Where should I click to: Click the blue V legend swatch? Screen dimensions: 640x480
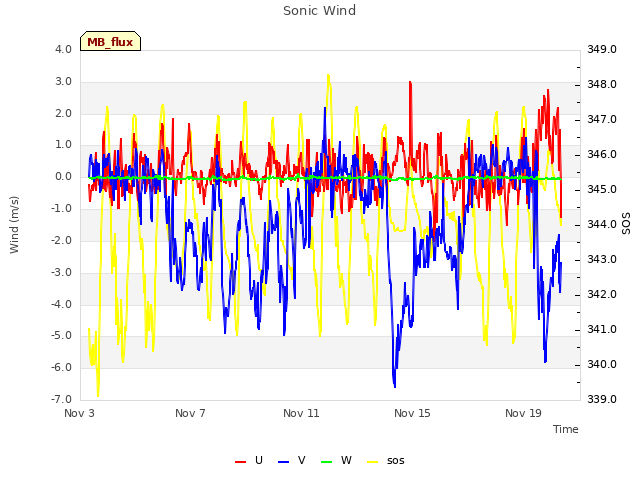(283, 461)
